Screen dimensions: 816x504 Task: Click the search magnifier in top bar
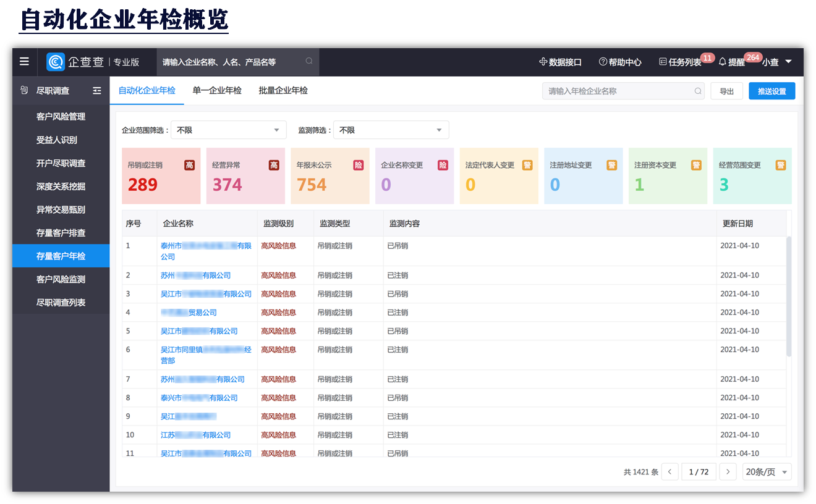point(309,61)
